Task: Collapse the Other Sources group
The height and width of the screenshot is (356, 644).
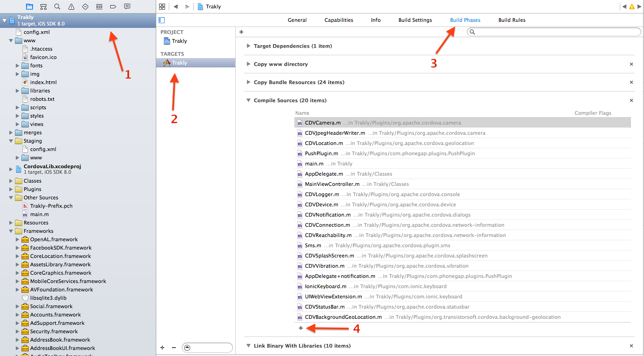Action: click(11, 198)
